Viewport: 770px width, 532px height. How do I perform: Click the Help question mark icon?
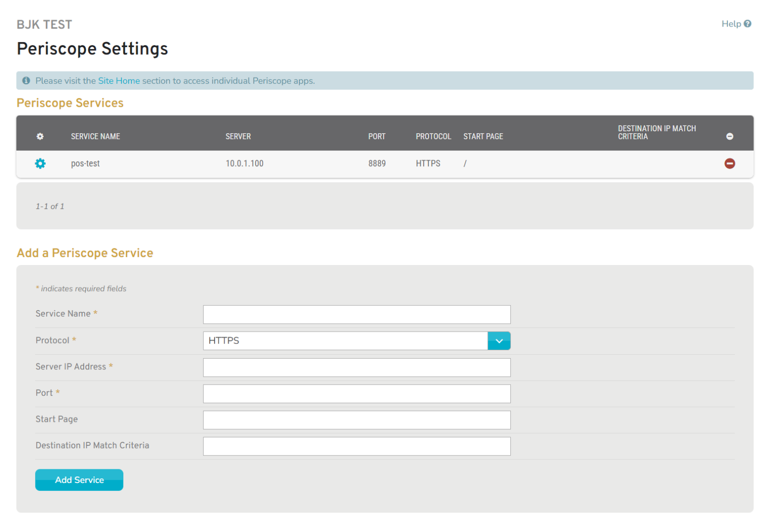coord(747,24)
